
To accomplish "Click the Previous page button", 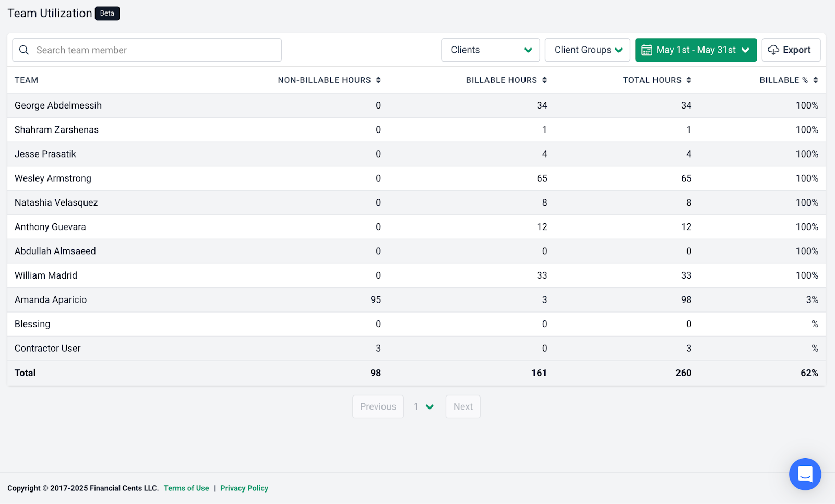I will [378, 407].
